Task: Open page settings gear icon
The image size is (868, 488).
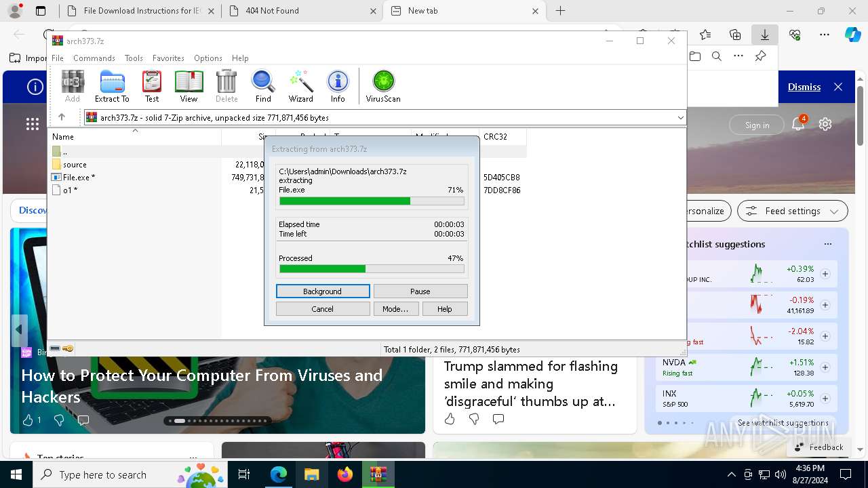Action: coord(825,124)
